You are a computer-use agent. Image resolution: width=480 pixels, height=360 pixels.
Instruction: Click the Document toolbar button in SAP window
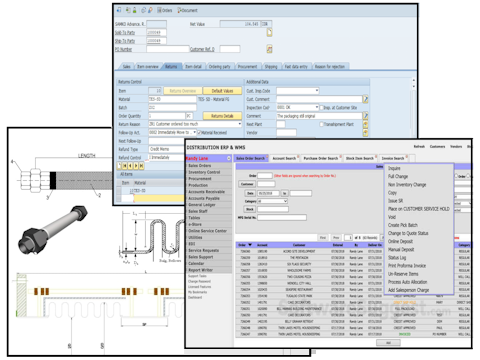click(x=187, y=10)
